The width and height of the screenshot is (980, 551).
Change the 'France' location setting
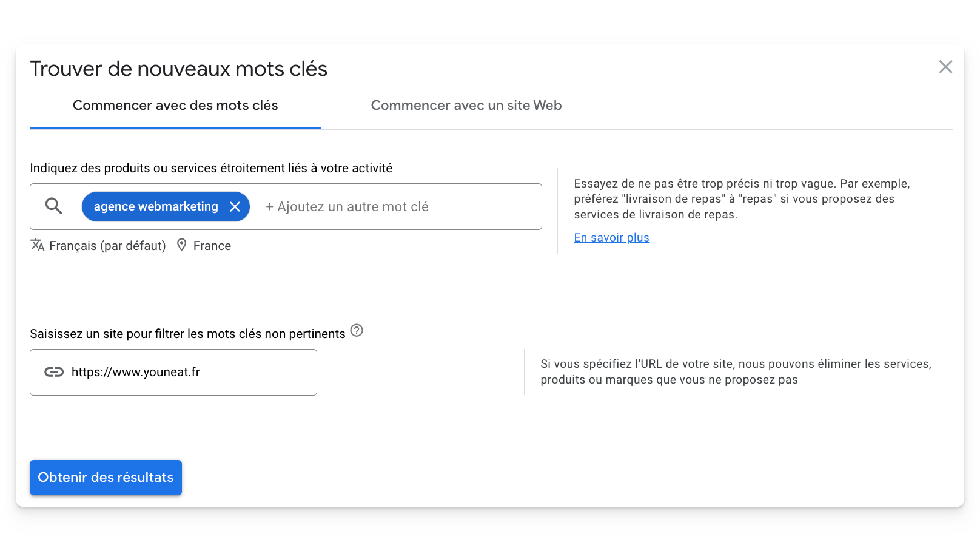pos(212,246)
